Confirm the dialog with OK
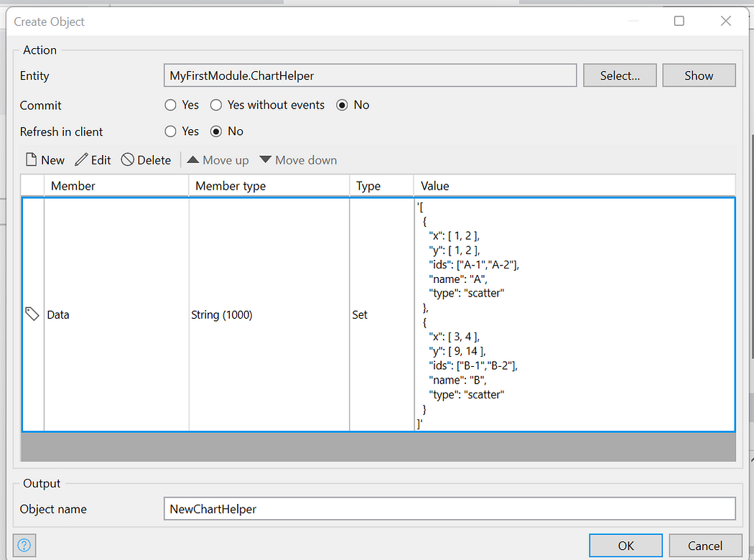This screenshot has height=560, width=754. click(x=625, y=546)
